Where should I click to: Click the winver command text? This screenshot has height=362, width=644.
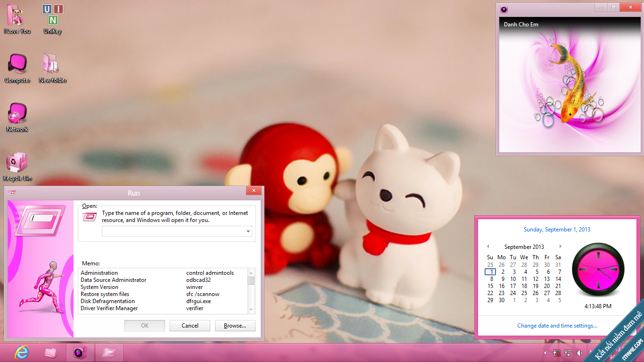[195, 287]
